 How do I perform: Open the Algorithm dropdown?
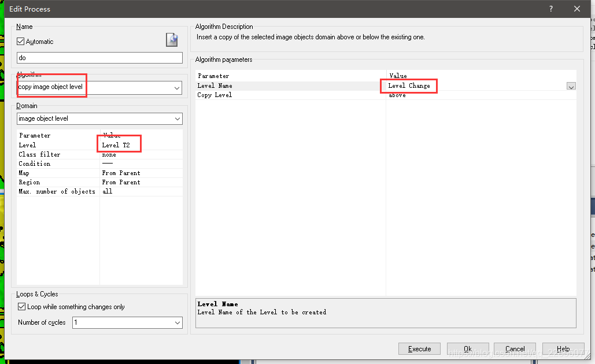pyautogui.click(x=177, y=88)
